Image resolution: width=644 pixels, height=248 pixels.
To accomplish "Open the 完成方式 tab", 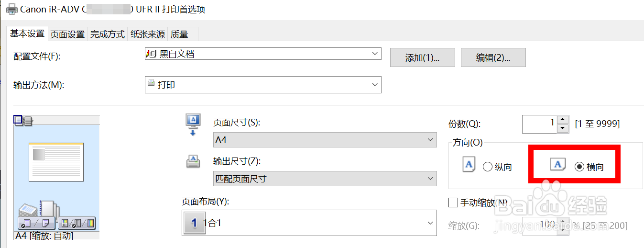I will [108, 34].
